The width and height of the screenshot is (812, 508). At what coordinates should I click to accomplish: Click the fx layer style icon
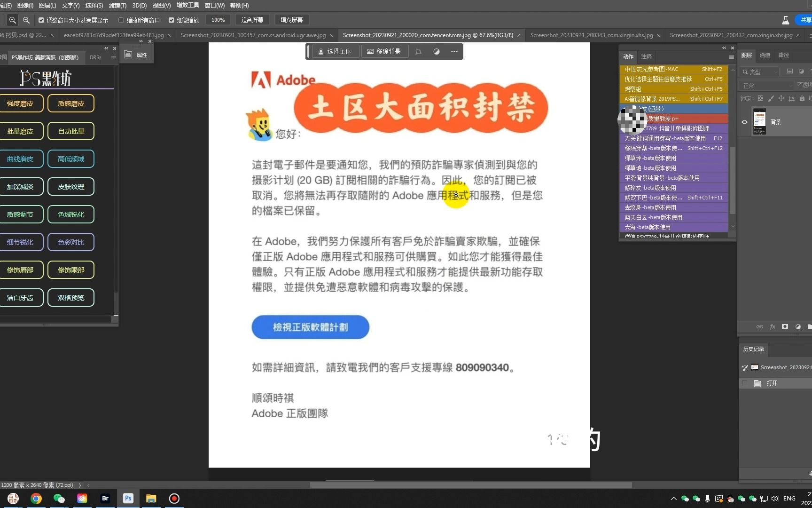pos(773,326)
